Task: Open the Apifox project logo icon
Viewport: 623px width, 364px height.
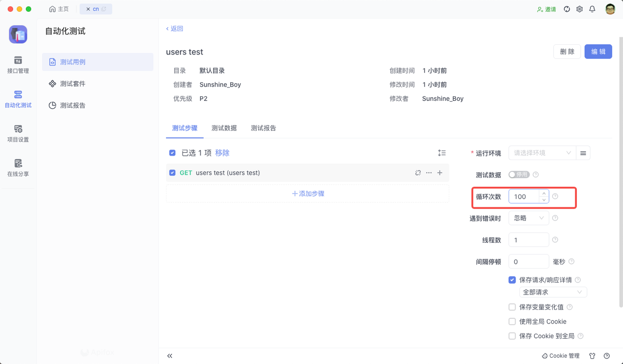Action: point(18,35)
